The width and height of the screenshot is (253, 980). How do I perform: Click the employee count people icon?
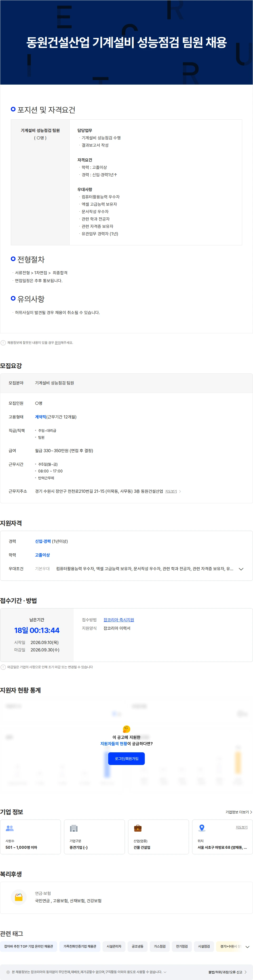coord(10,828)
